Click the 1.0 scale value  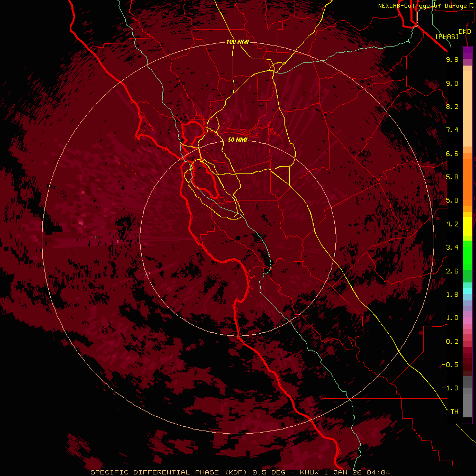pyautogui.click(x=452, y=317)
